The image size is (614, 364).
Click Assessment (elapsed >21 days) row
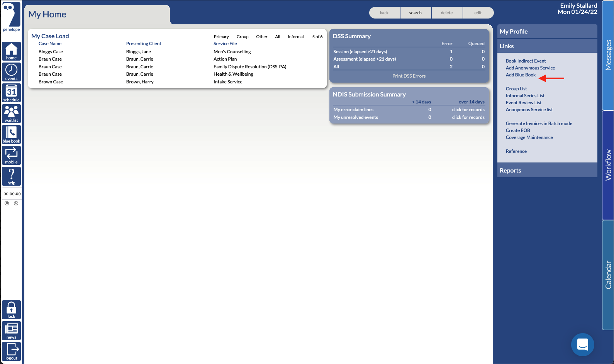click(409, 59)
